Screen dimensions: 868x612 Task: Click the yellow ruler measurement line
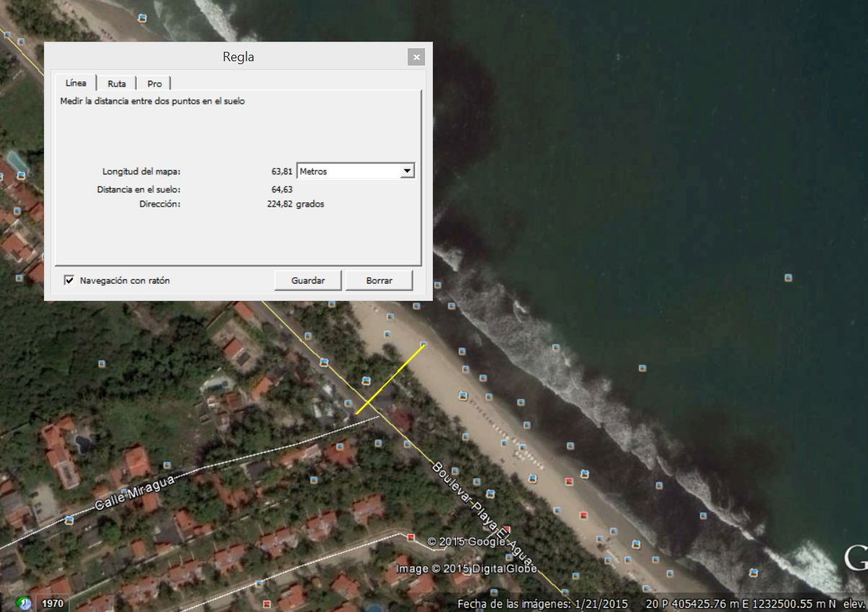(x=390, y=379)
